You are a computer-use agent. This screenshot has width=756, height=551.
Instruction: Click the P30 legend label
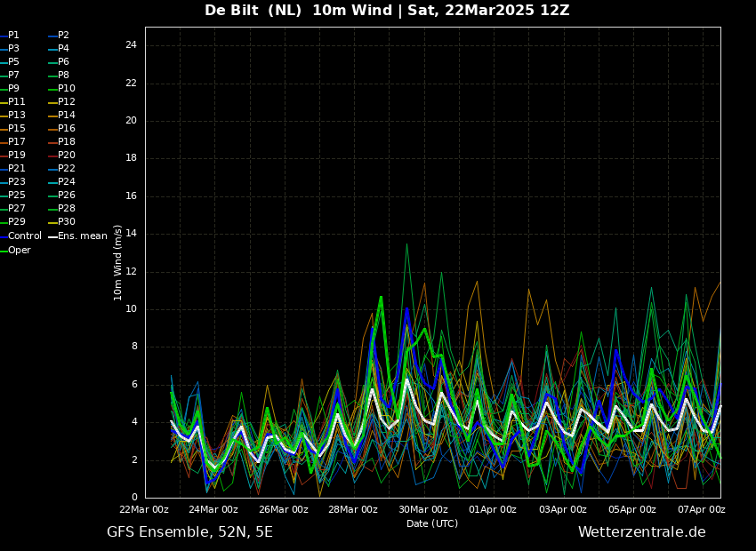click(62, 222)
